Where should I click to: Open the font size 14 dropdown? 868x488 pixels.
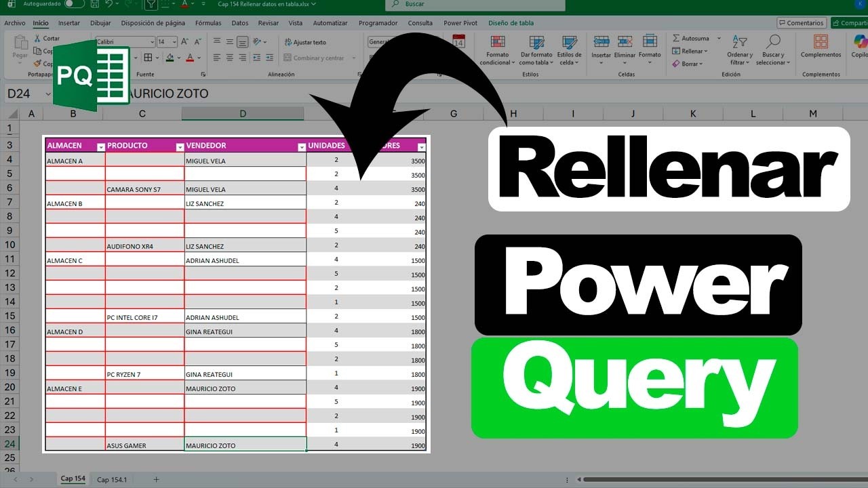click(x=174, y=42)
